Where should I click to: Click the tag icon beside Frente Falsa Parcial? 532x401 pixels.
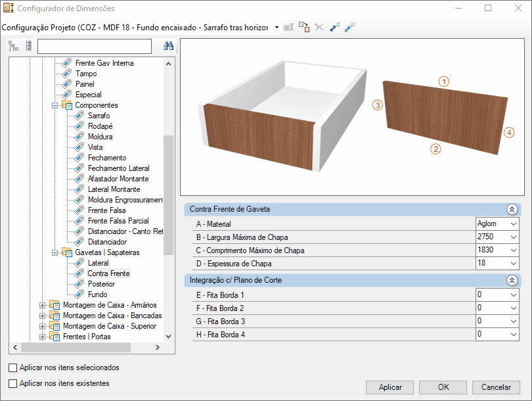pyautogui.click(x=79, y=221)
